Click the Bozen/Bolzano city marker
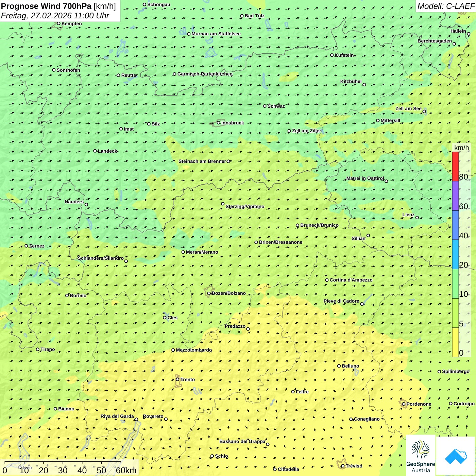 (209, 293)
